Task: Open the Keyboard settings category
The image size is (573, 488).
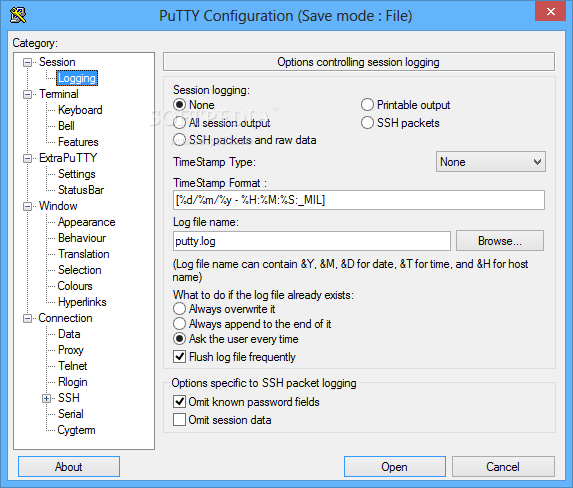Action: tap(80, 110)
